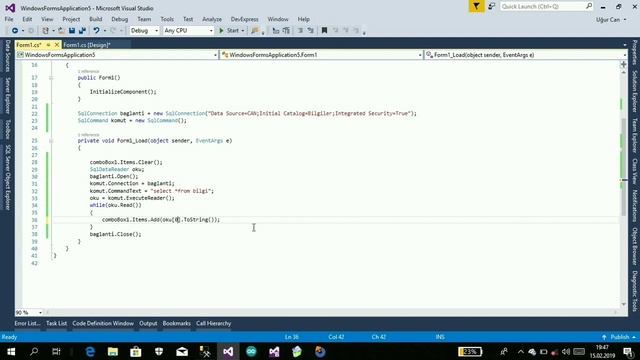Screen dimensions: 640x360
Task: Open the Uğur Can account dropdown
Action: point(611,20)
